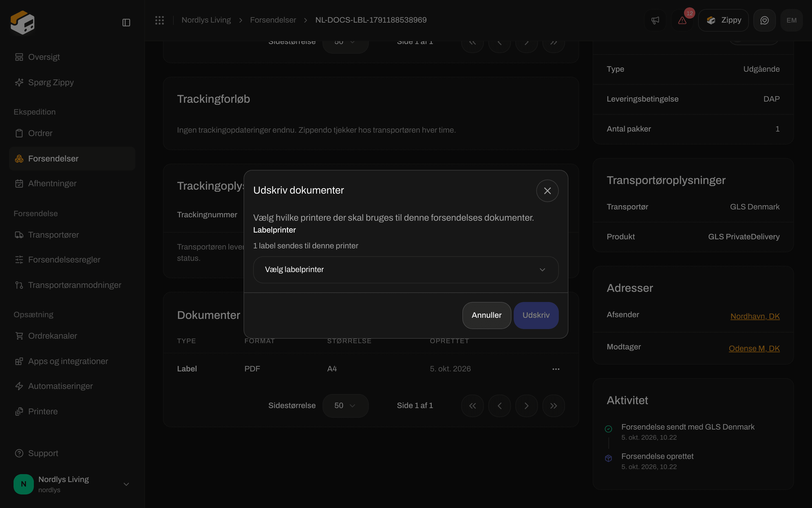Click the Automatiseringer lightning icon
Screen dimensions: 812x508
pyautogui.click(x=19, y=386)
